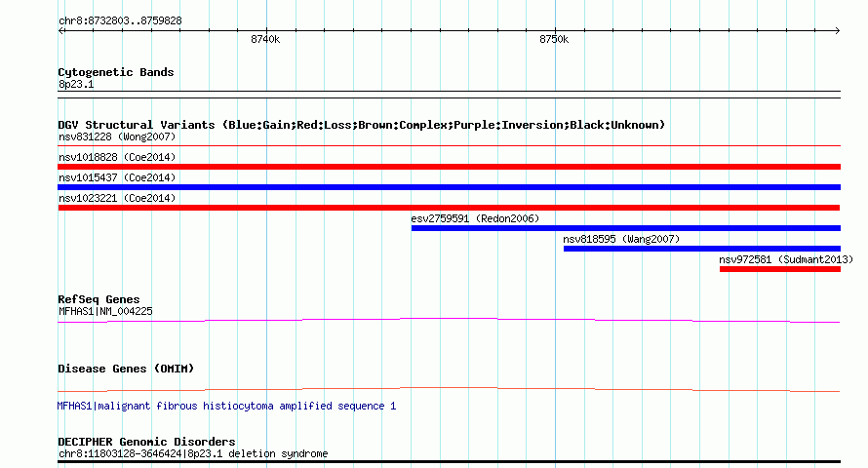Click the magenta MFHAS1 gene line
868x468 pixels.
pos(449,320)
